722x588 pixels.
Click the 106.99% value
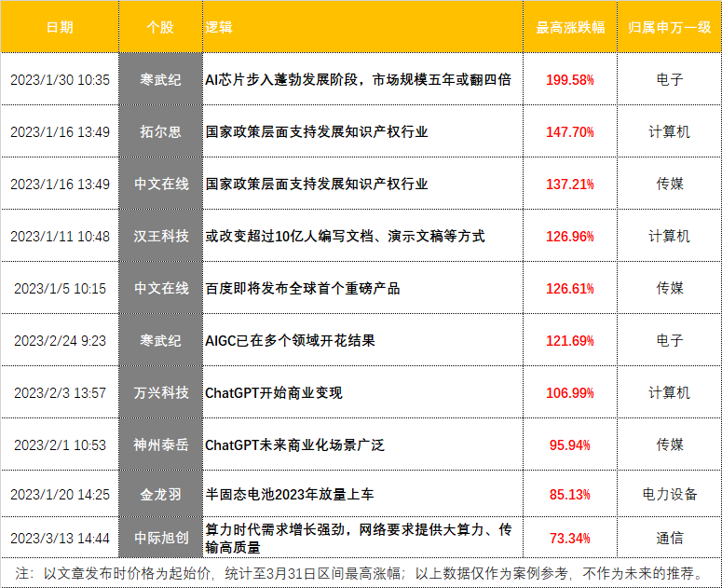coord(570,393)
